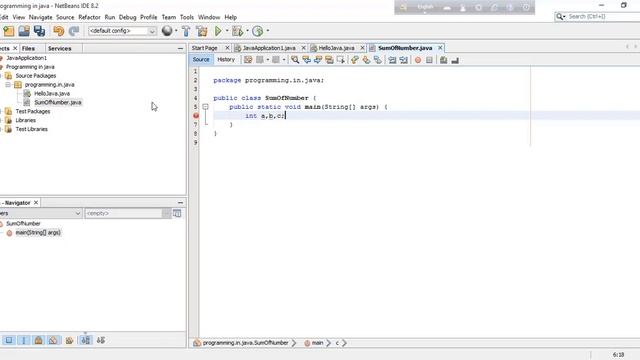The height and width of the screenshot is (360, 640).
Task: Select HelloJava.java in the project tree
Action: tap(52, 93)
